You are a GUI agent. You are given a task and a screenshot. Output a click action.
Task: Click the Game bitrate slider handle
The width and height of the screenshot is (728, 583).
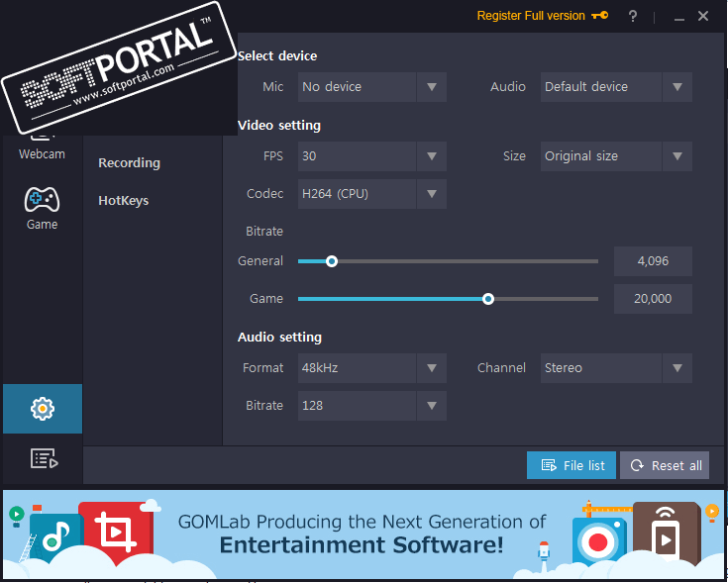coord(488,299)
